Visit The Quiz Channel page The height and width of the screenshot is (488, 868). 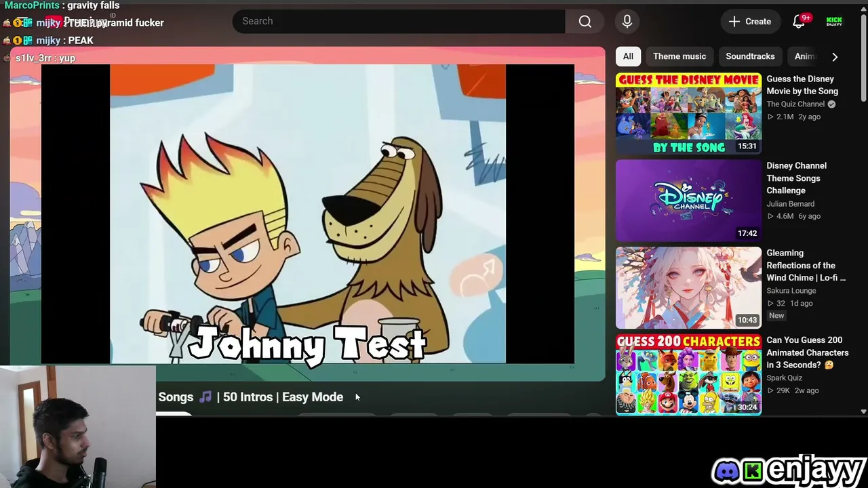tap(795, 104)
